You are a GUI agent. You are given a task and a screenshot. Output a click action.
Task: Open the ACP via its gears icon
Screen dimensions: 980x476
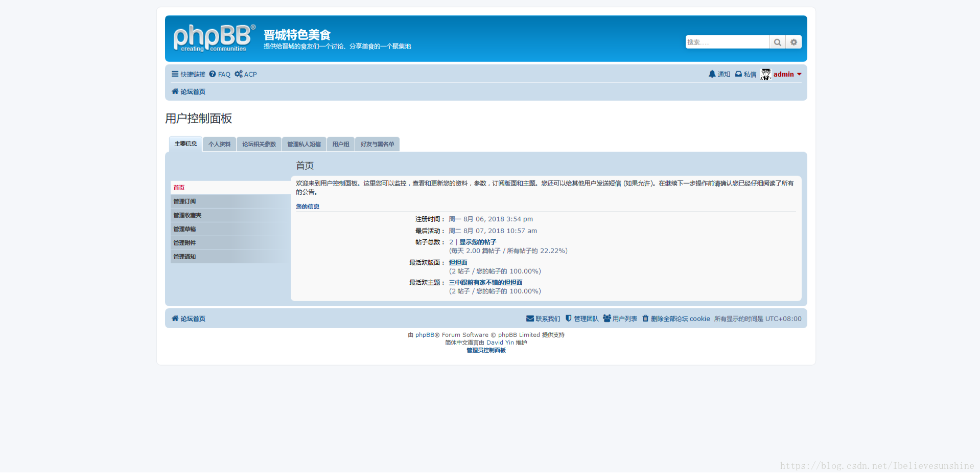pyautogui.click(x=238, y=74)
